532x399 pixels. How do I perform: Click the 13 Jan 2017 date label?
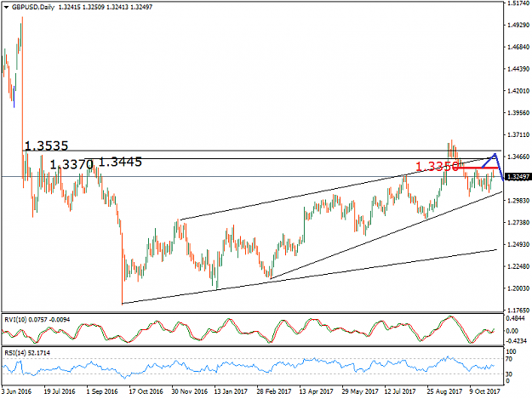pos(231,391)
